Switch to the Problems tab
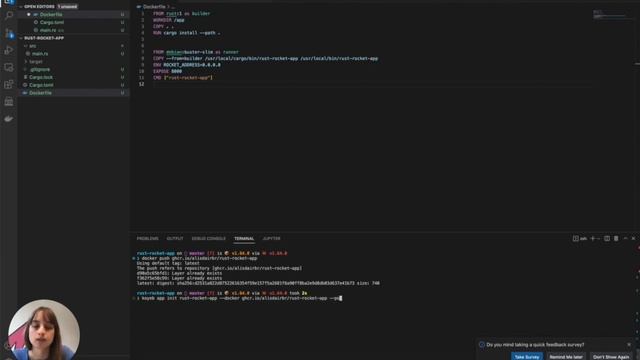The width and height of the screenshot is (640, 360). tap(147, 238)
